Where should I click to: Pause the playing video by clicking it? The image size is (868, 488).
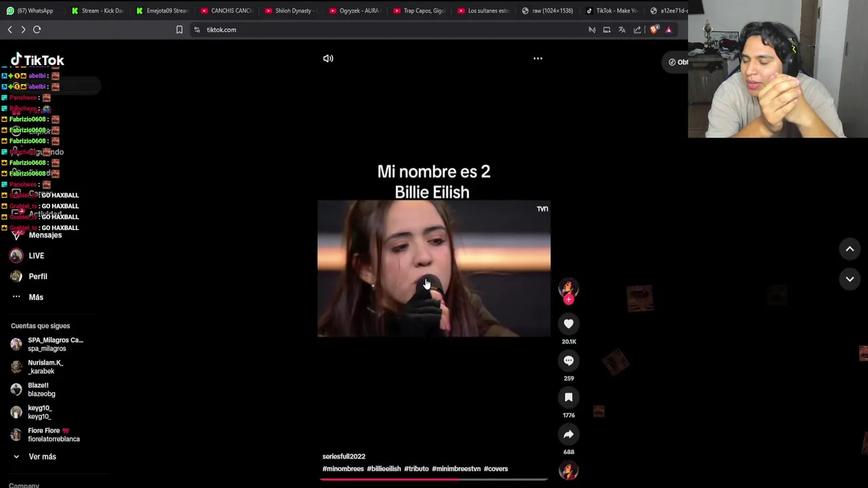pos(434,268)
